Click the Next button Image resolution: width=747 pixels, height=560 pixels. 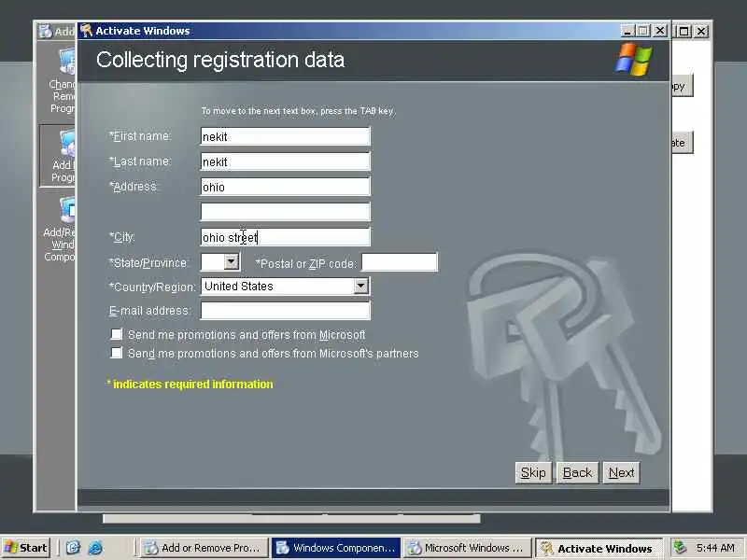(x=621, y=473)
